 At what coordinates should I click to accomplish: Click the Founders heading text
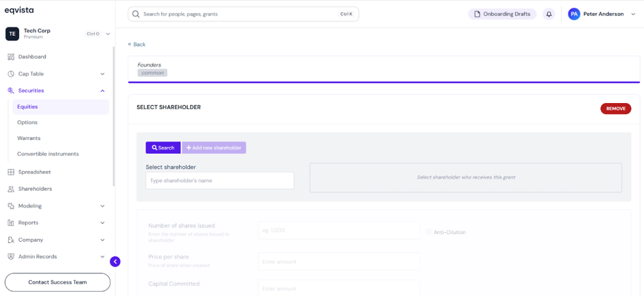(x=149, y=65)
